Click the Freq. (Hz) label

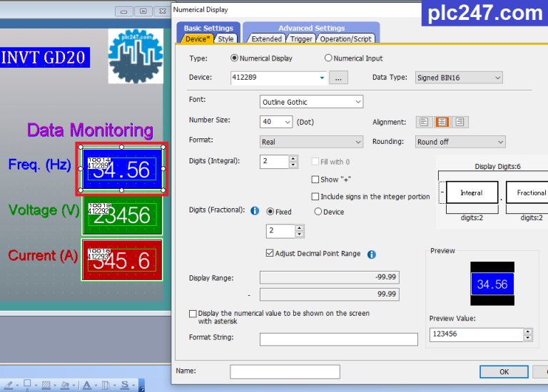[40, 165]
